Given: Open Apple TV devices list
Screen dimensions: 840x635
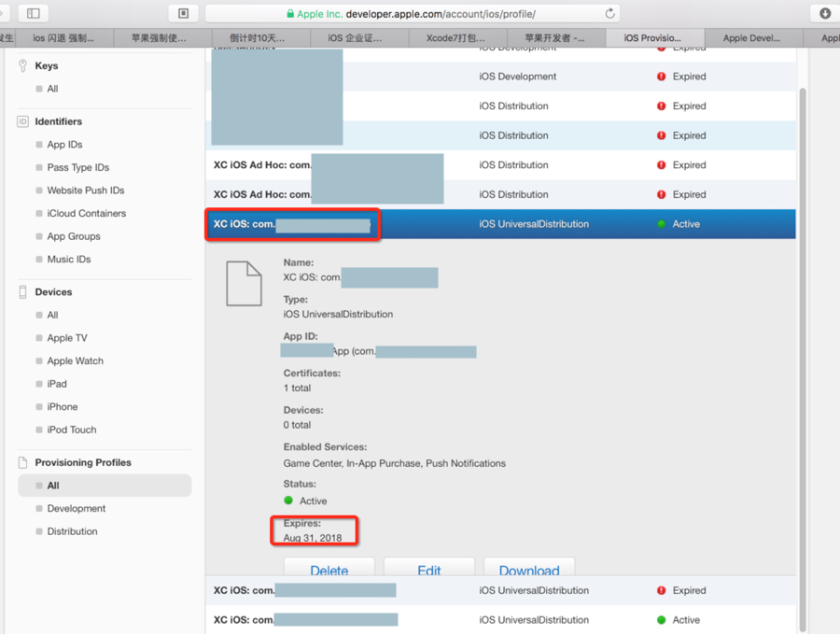Looking at the screenshot, I should (x=67, y=338).
